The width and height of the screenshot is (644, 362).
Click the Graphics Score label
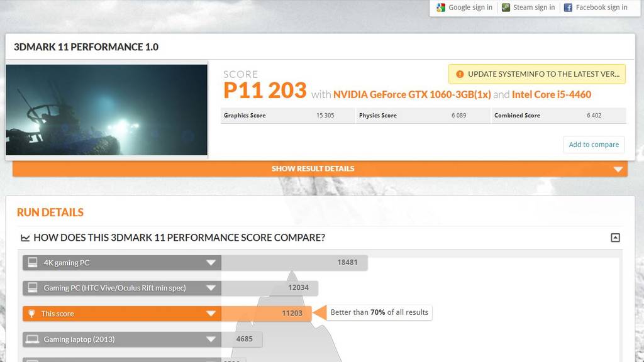tap(245, 116)
